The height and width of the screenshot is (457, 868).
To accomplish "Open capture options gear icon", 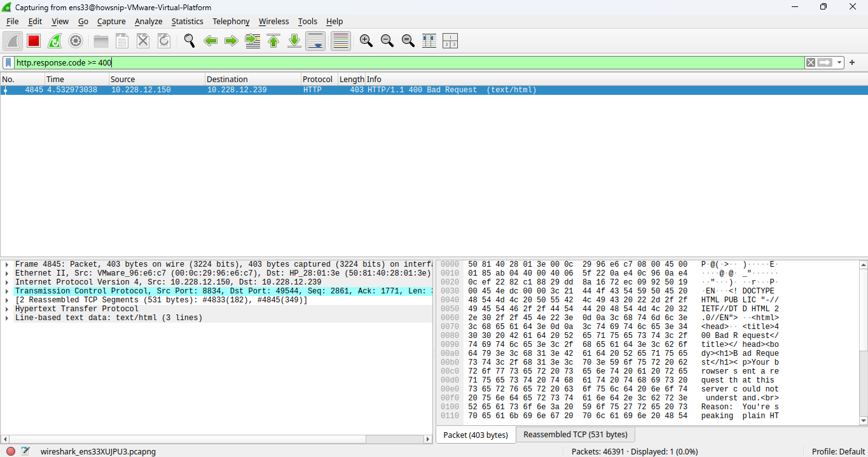I will [76, 41].
